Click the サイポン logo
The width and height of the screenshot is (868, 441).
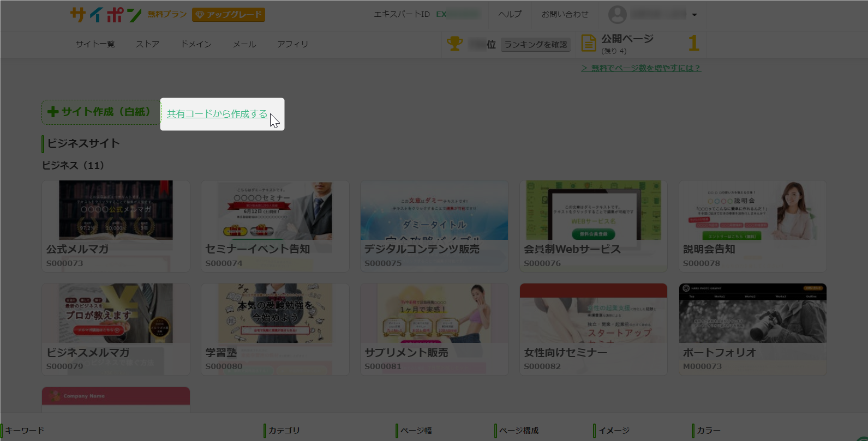tap(106, 15)
